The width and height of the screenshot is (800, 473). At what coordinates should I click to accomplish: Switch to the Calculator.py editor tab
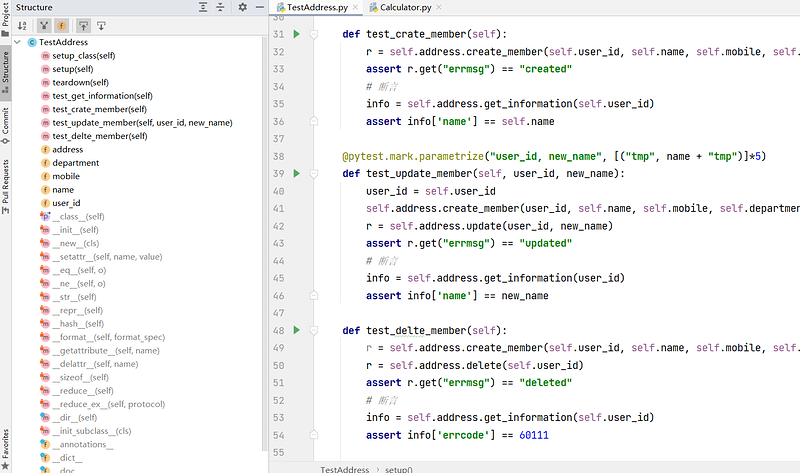(x=403, y=8)
